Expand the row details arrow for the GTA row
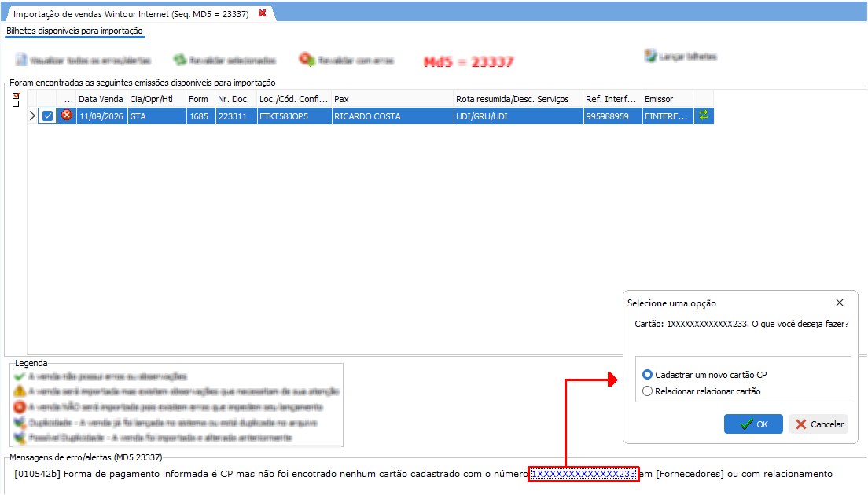This screenshot has width=868, height=495. click(x=32, y=116)
